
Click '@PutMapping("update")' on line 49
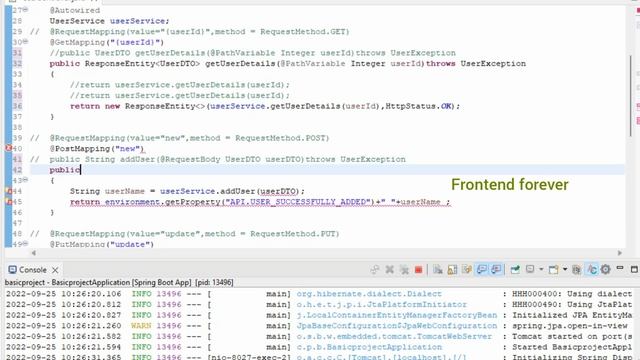(102, 244)
